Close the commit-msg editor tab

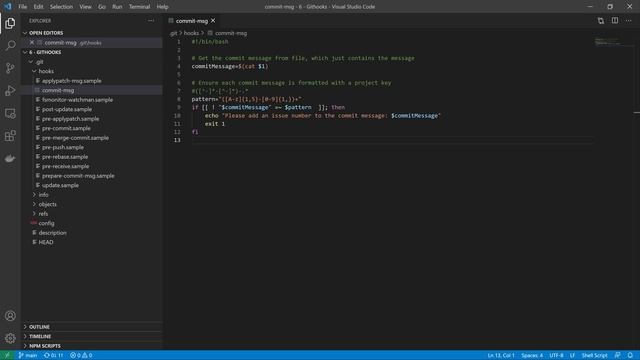(x=213, y=20)
